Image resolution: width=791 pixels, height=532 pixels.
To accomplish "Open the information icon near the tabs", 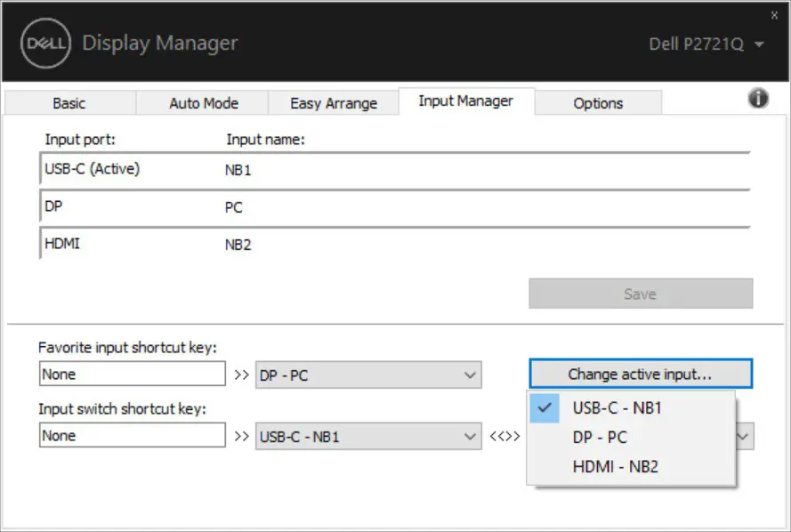I will pyautogui.click(x=758, y=98).
